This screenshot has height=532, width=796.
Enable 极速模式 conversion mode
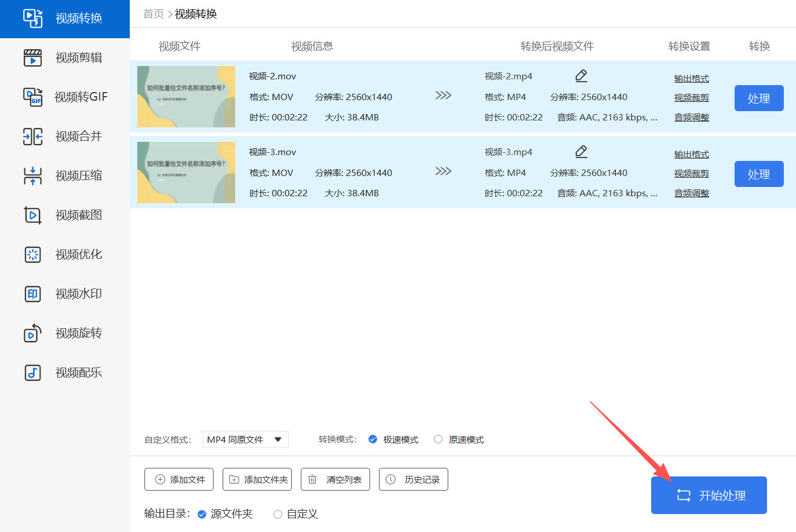click(x=373, y=439)
